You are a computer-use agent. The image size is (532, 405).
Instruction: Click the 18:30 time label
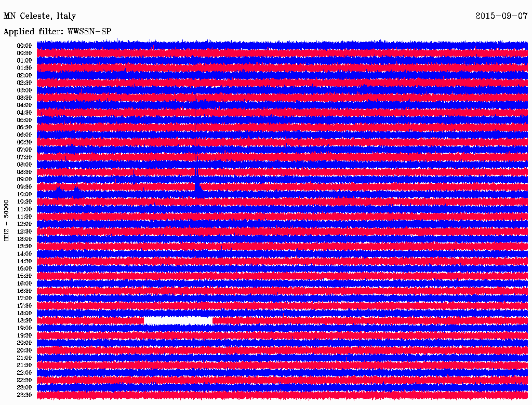point(24,320)
